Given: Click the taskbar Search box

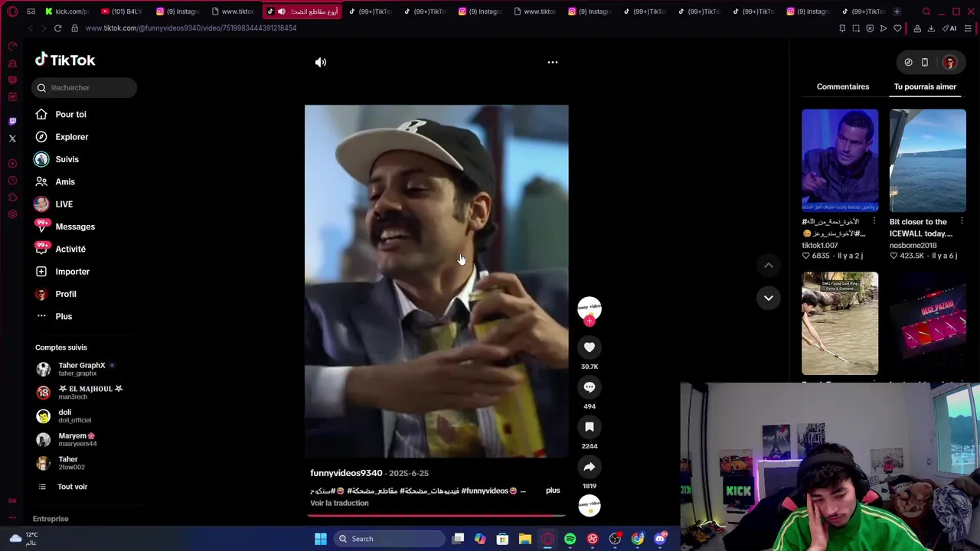Looking at the screenshot, I should 388,539.
